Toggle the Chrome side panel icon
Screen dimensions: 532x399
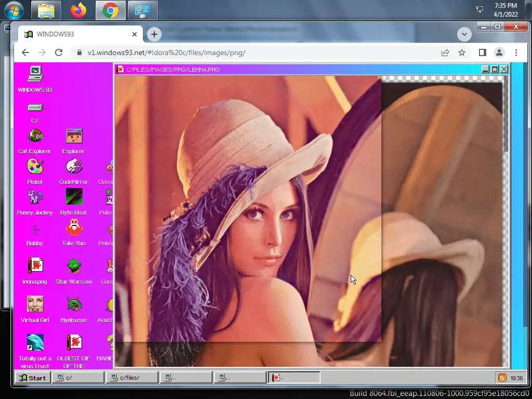tap(483, 52)
